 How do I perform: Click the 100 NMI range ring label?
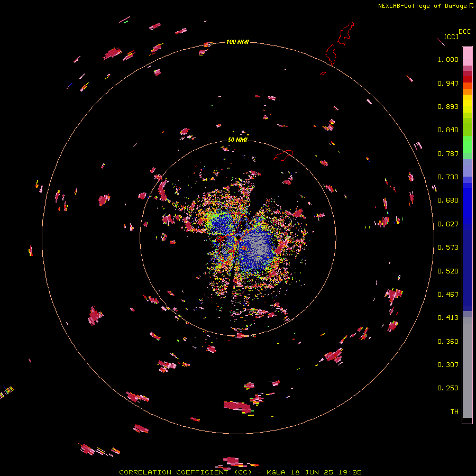[237, 42]
